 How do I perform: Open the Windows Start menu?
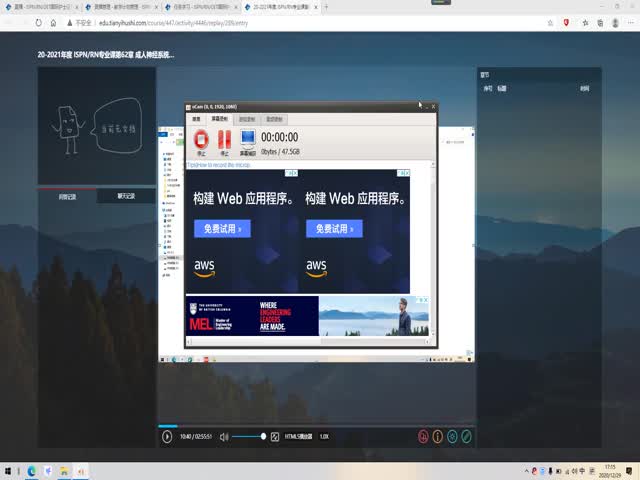(8, 471)
